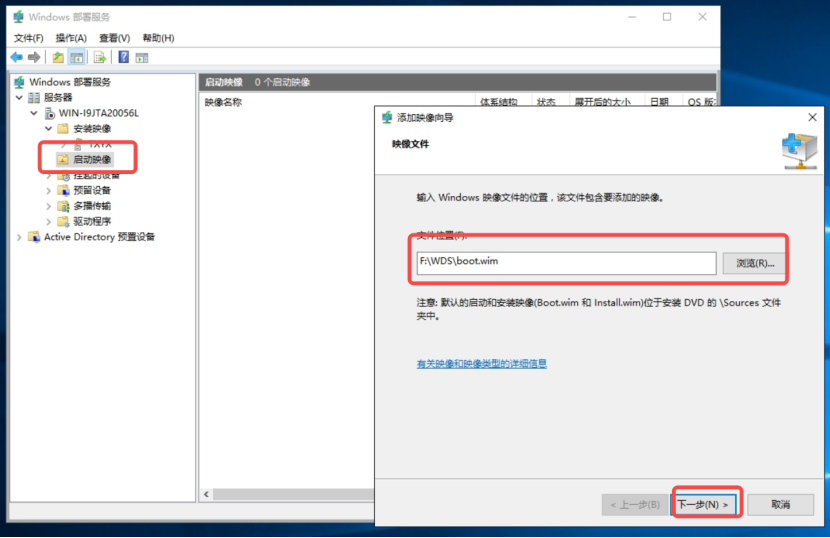Open the 帮助(H) menu
The width and height of the screenshot is (830, 538).
click(158, 38)
